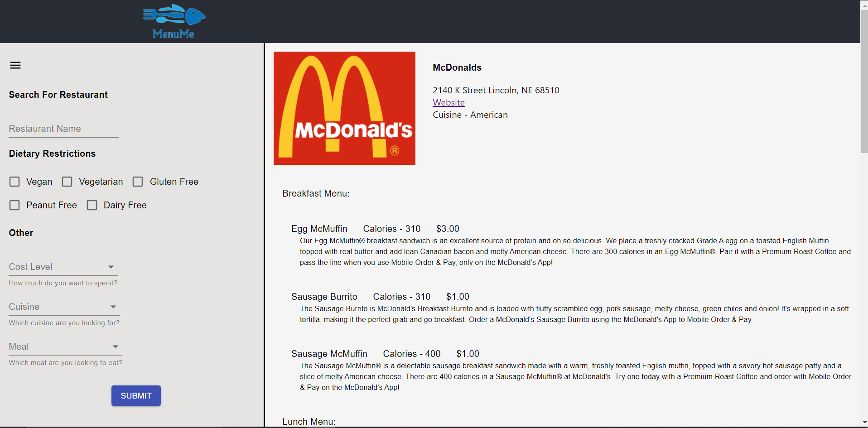Click the Sausage McMuffin $1.00 price
Viewport: 868px width, 428px height.
click(x=468, y=354)
